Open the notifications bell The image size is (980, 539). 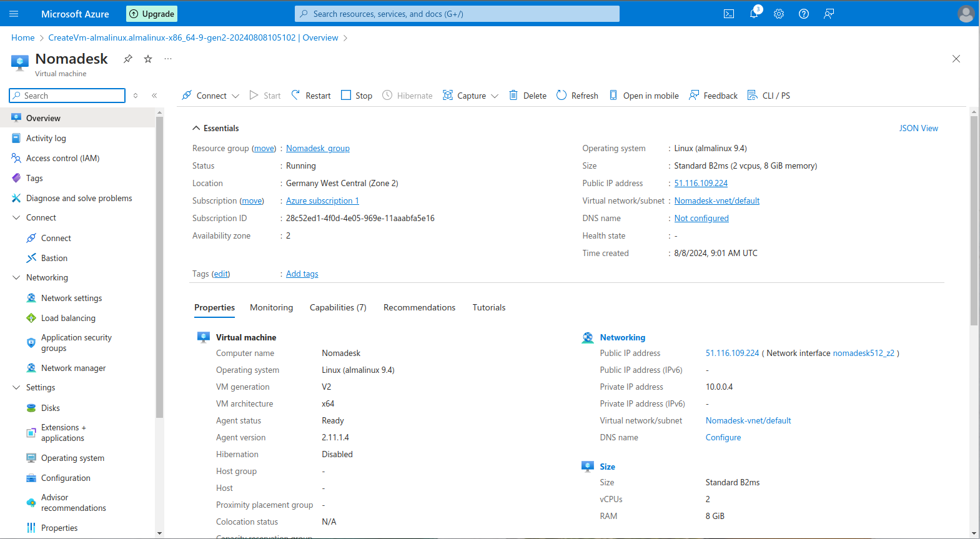pos(754,14)
